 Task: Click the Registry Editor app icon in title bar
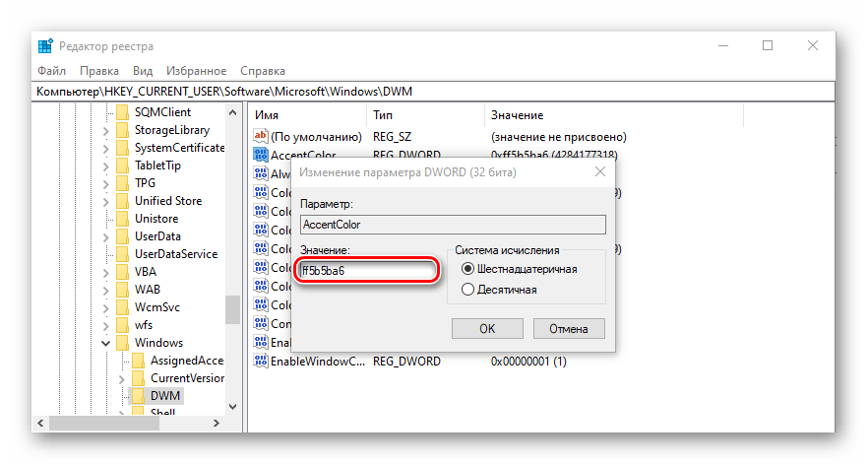(x=45, y=46)
